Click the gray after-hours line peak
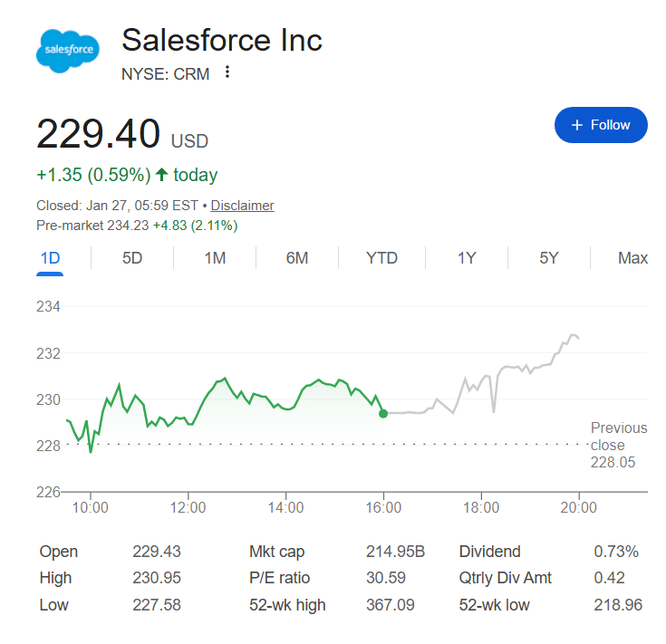Screen dimensions: 666x644 coord(575,335)
